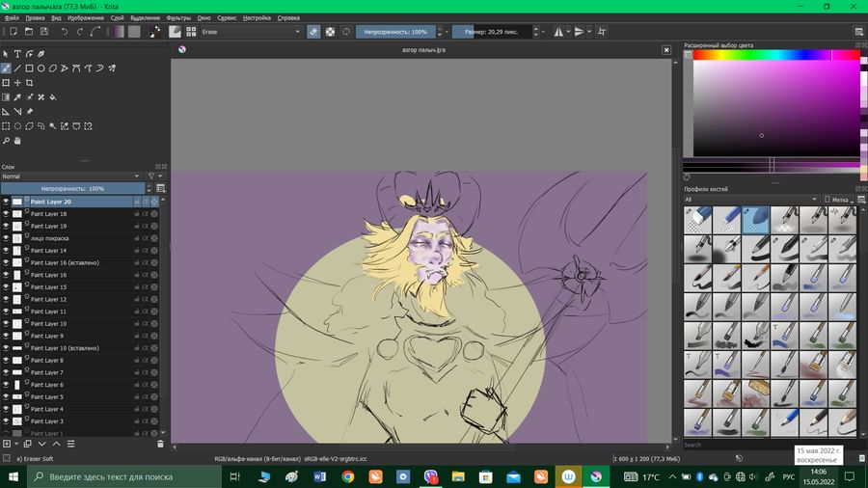Open the Метка tag button dropdown
Viewport: 868px width, 488px height.
point(839,200)
